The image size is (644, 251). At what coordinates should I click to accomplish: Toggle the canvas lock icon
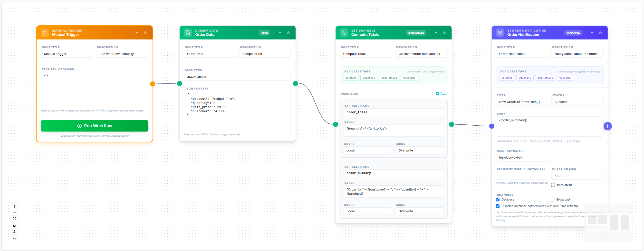click(x=14, y=225)
